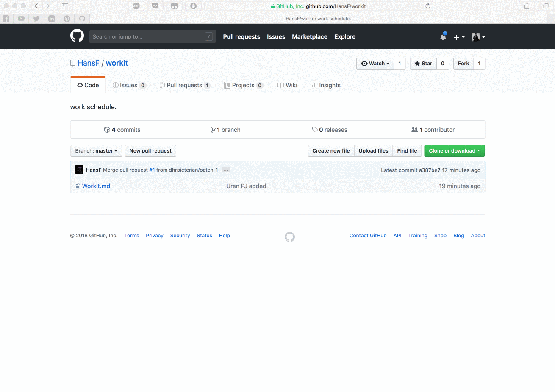Click Issues in top navigation
Screen dimensions: 555x392
click(x=276, y=37)
